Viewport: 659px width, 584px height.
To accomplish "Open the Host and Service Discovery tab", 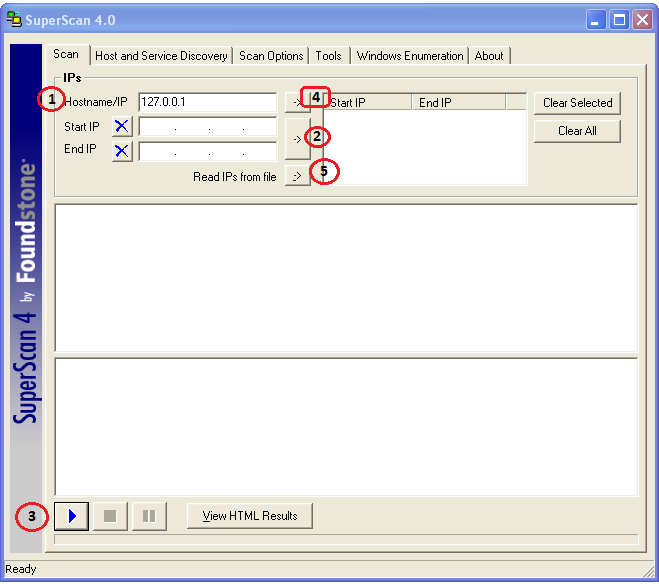I will point(161,56).
